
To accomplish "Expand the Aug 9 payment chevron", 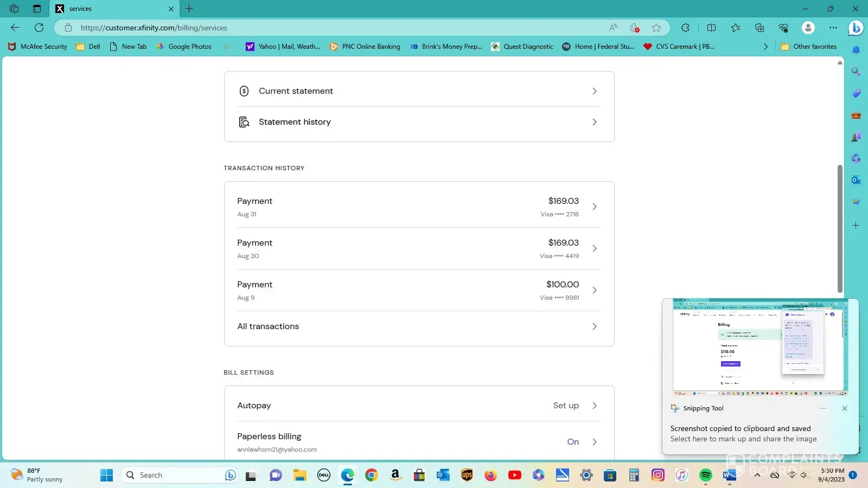I will click(x=595, y=290).
